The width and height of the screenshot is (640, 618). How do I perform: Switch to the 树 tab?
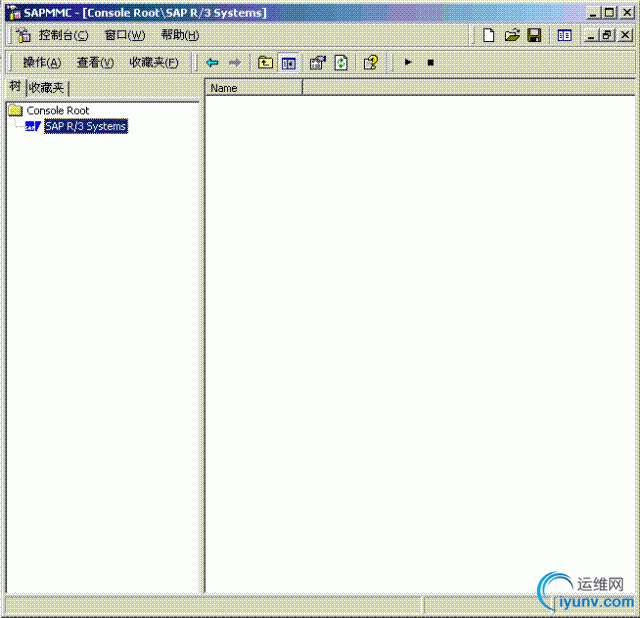tap(15, 87)
